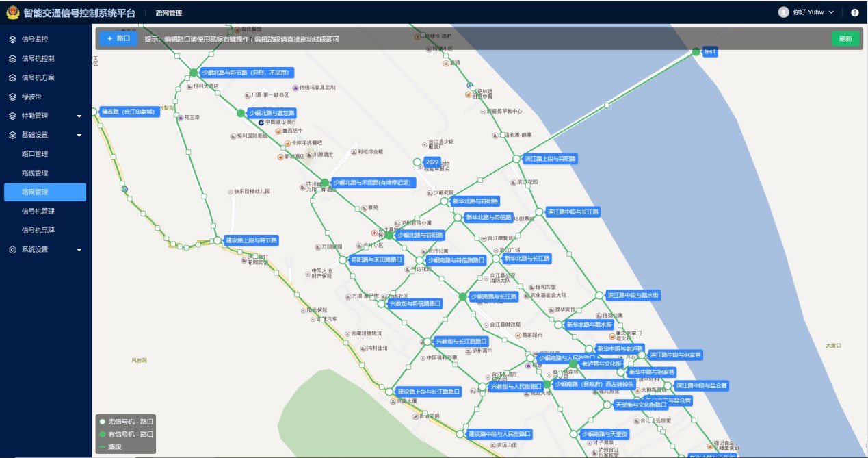Click the 2022 intersection node circle

click(x=417, y=162)
